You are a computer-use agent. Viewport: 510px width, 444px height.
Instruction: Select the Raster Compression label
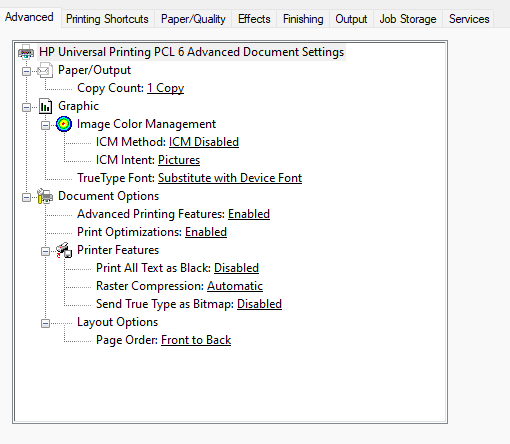tap(150, 286)
